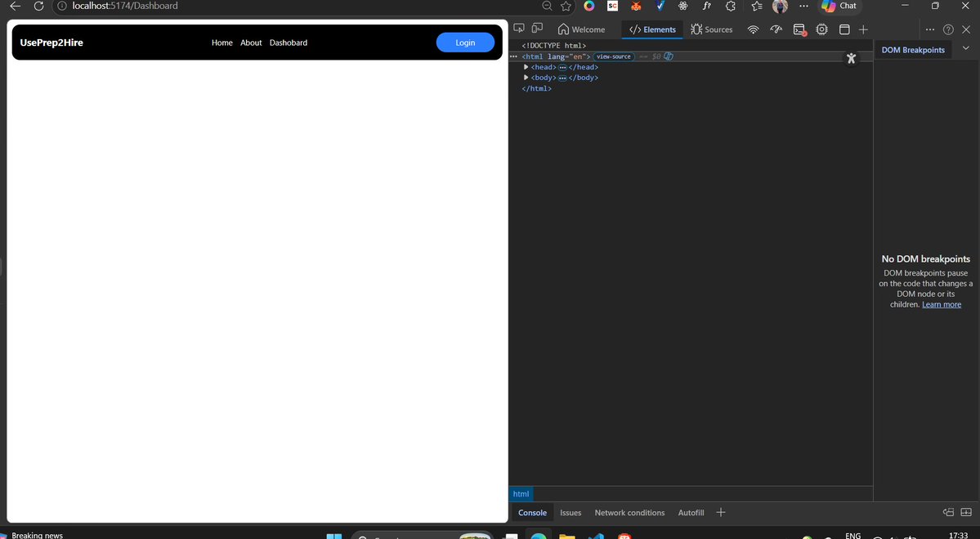Collapse the DOM Breakpoints pane with chevron
980x539 pixels.
(967, 48)
